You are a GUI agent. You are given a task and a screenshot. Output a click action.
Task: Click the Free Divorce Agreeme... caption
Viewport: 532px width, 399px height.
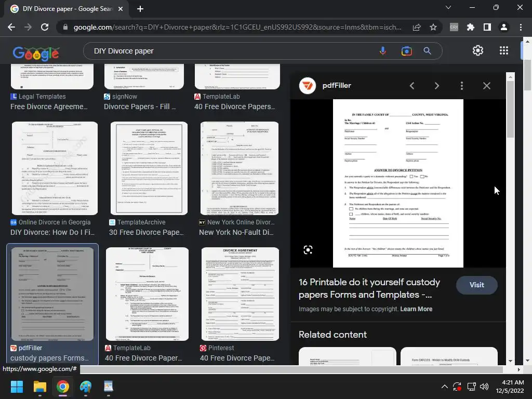coord(49,107)
